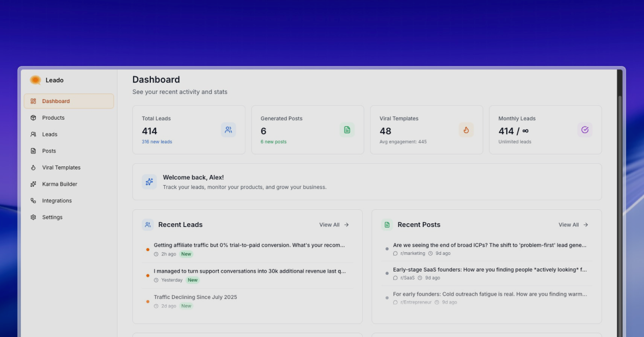Click the Generated Posts document icon
The width and height of the screenshot is (644, 337).
pos(347,130)
